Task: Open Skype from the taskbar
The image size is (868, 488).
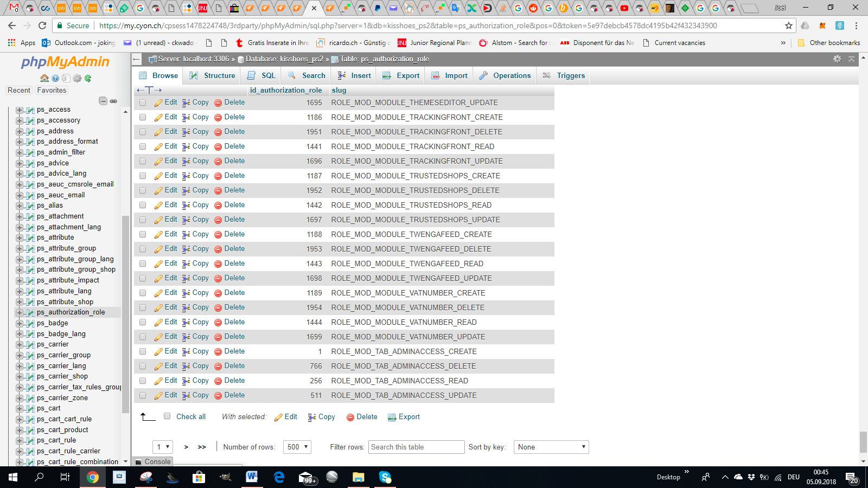Action: point(385,477)
